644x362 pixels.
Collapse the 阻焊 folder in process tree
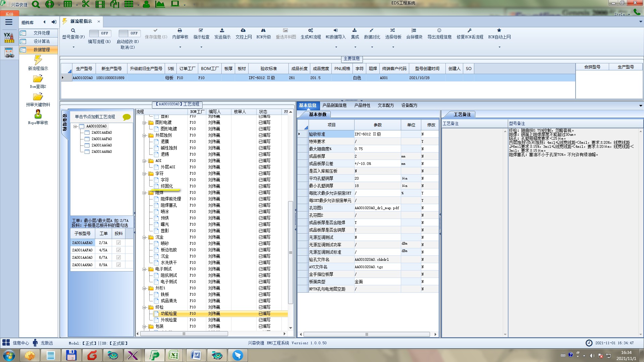click(x=144, y=193)
